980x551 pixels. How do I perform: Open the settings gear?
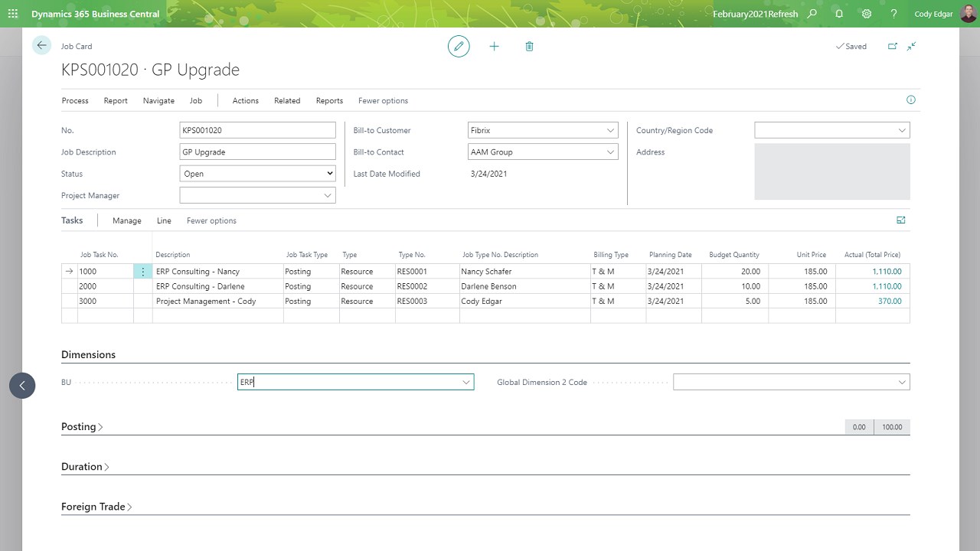[867, 14]
